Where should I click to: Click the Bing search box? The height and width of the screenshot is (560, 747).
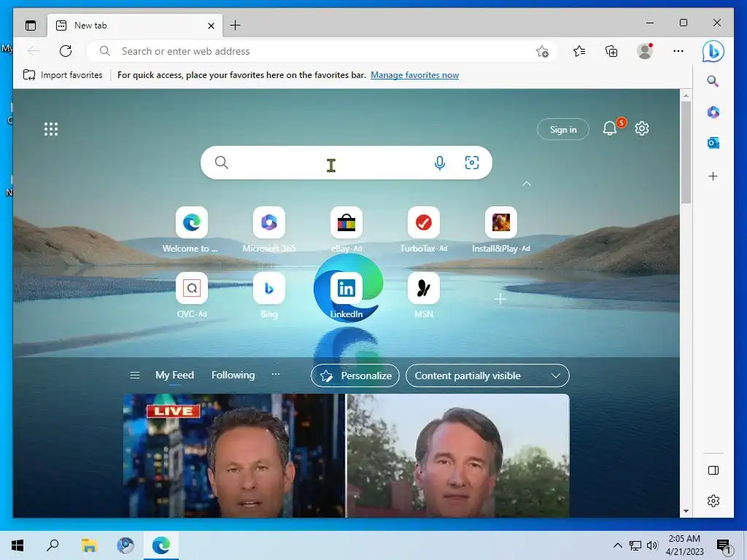[x=347, y=163]
